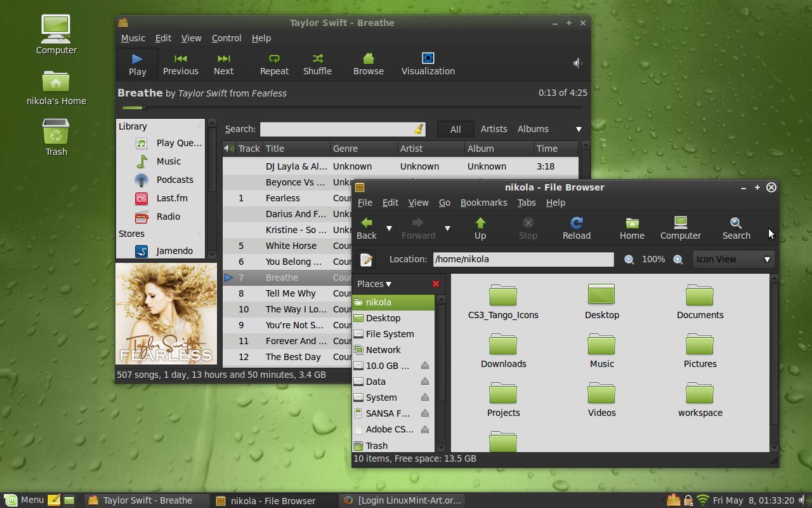This screenshot has height=508, width=812.
Task: Go to Home folder via toolbar
Action: [x=632, y=229]
